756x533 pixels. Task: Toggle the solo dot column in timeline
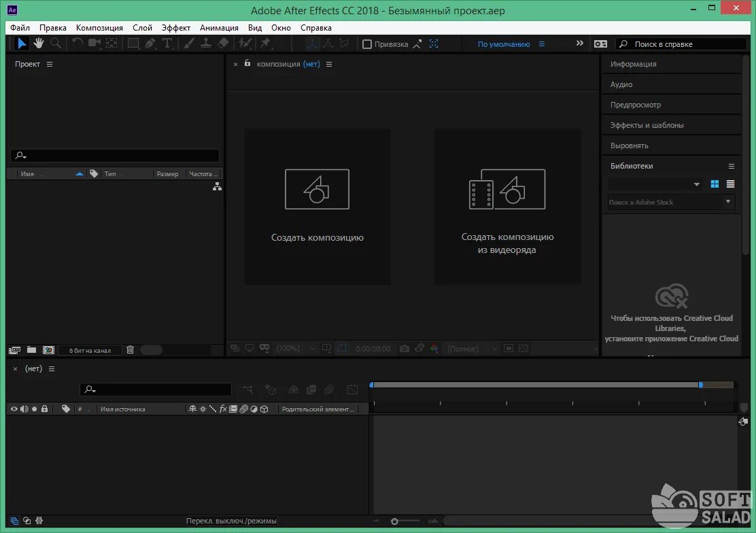click(34, 409)
